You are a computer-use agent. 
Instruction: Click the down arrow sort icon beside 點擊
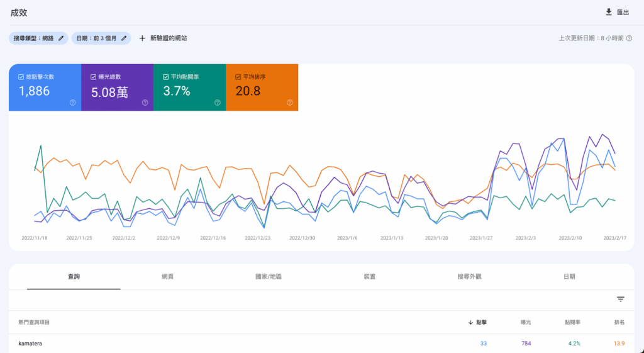coord(470,323)
